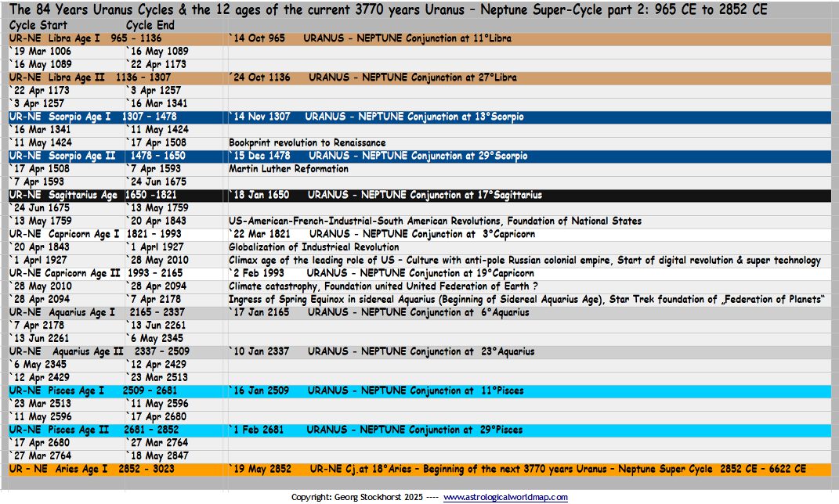Screen dimensions: 839x504
Task: Select the 'UR-NE Libra Age I 965 - 1136' row
Action: [x=420, y=38]
